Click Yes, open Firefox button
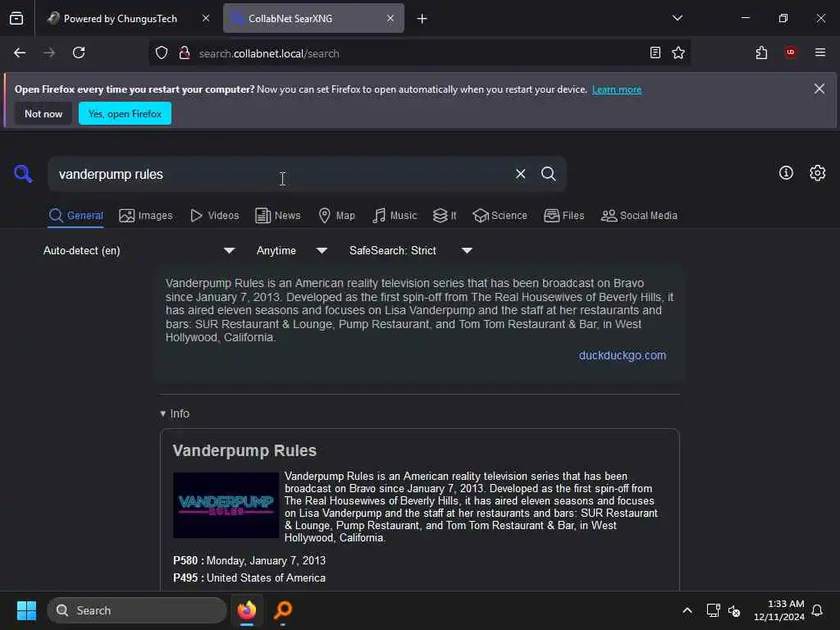This screenshot has height=630, width=840. click(125, 113)
